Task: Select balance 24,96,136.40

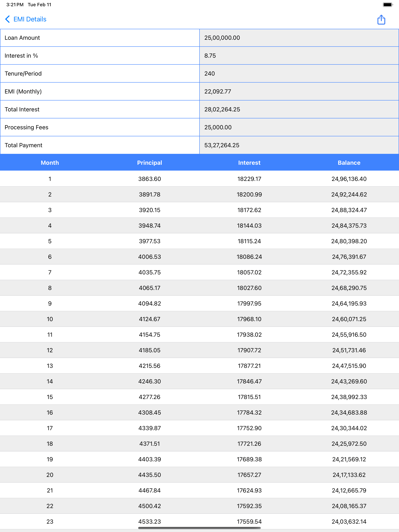Action: (x=349, y=179)
